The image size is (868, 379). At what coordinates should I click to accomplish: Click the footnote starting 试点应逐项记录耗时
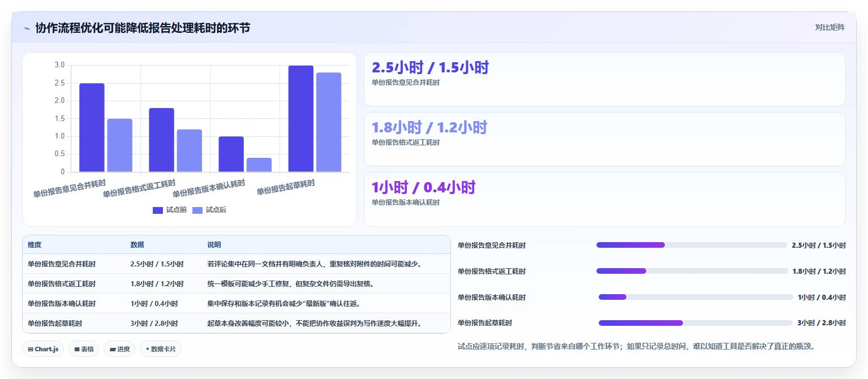[637, 346]
